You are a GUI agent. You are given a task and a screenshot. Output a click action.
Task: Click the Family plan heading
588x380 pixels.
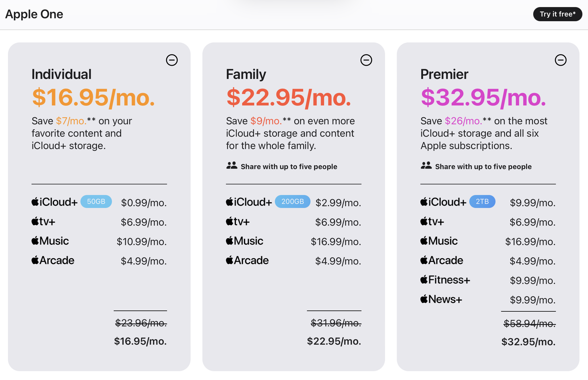(246, 74)
